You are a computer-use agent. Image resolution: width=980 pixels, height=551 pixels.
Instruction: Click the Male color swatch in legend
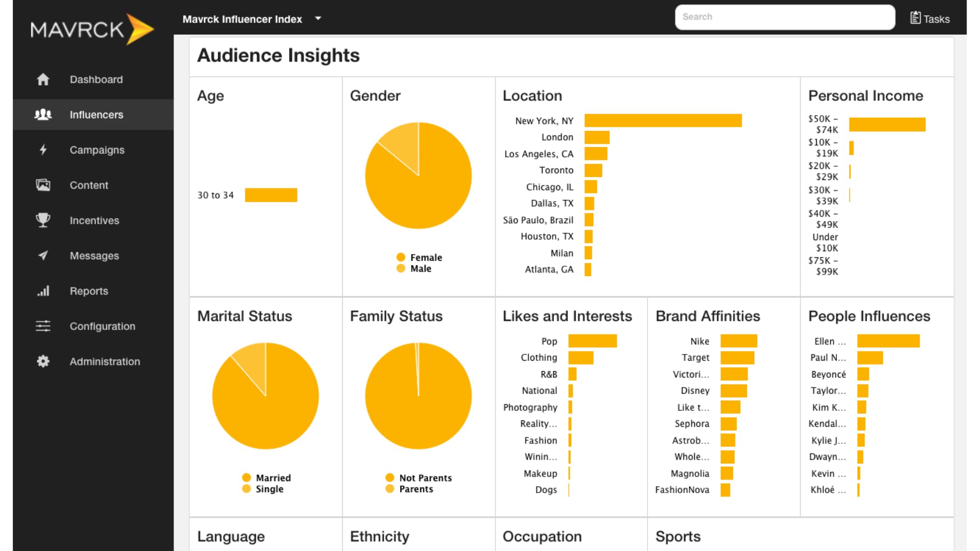tap(401, 268)
